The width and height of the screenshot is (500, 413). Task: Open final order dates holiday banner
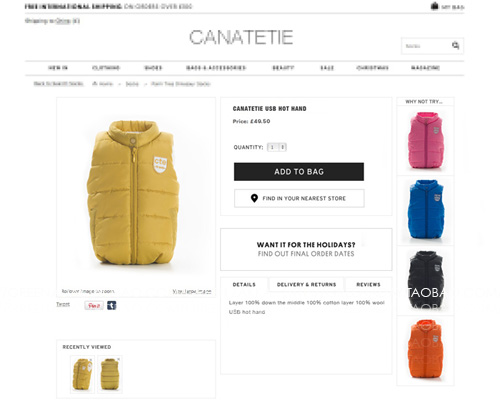click(306, 249)
